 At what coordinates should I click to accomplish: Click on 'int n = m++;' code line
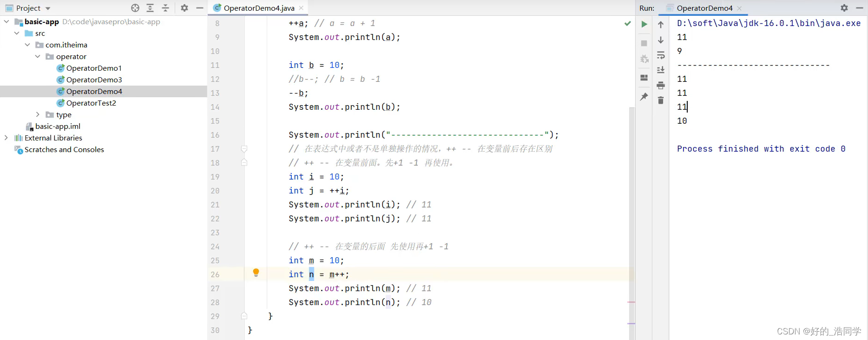[x=319, y=274]
